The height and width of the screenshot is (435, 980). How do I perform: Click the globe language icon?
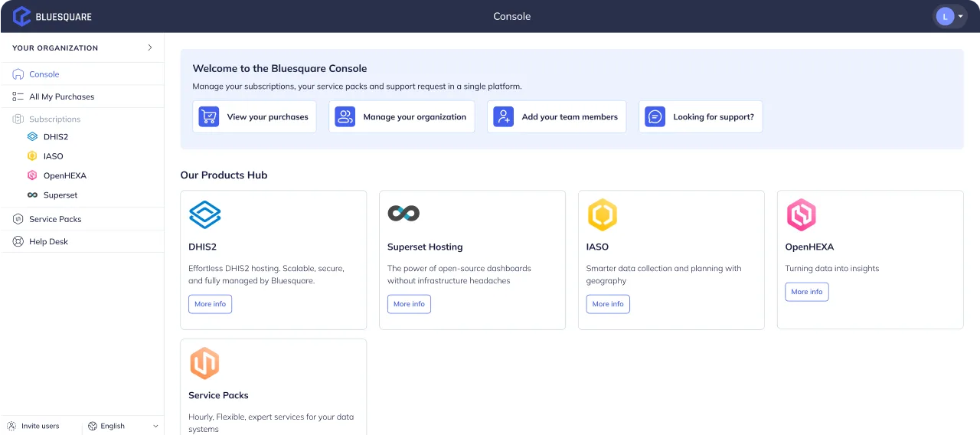pyautogui.click(x=93, y=426)
